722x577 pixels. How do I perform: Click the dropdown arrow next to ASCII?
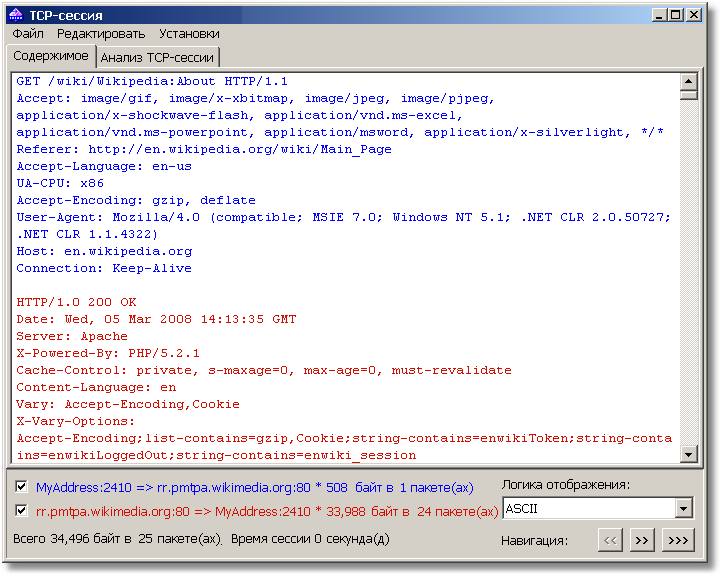pos(684,508)
